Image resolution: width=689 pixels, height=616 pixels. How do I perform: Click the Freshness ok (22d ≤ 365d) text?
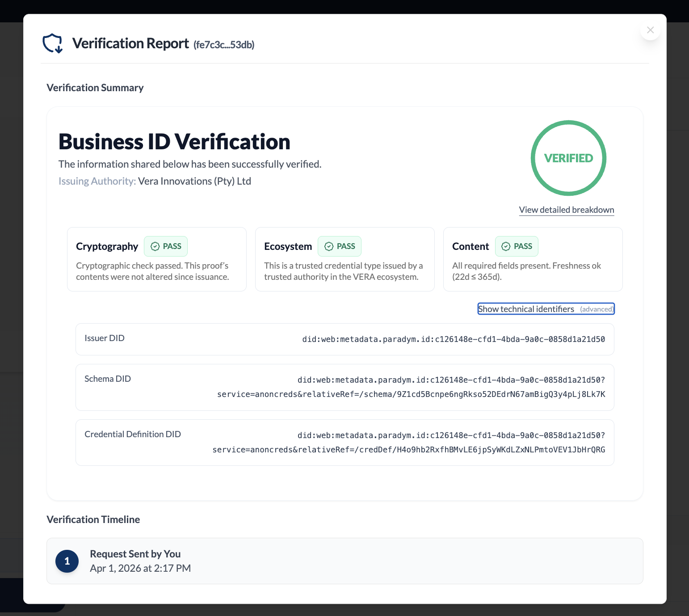pos(526,271)
